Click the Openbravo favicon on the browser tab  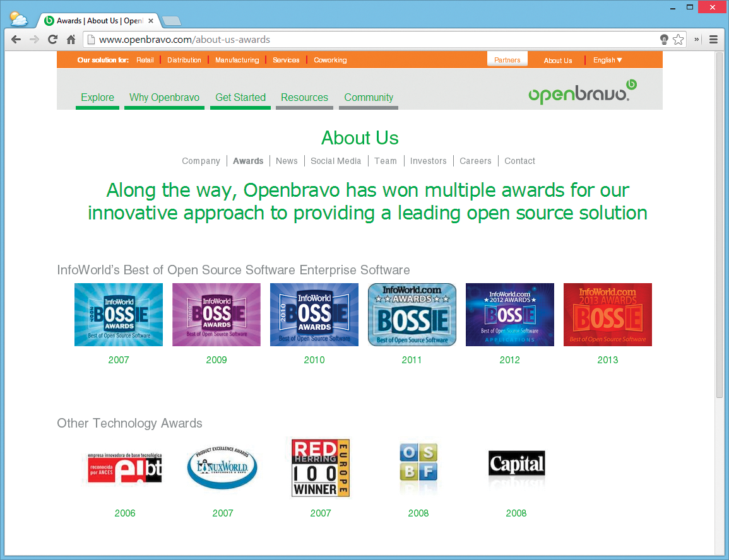click(x=49, y=20)
